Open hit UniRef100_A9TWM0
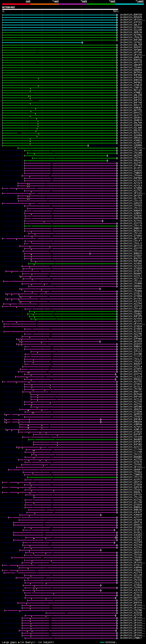 point(131,50)
